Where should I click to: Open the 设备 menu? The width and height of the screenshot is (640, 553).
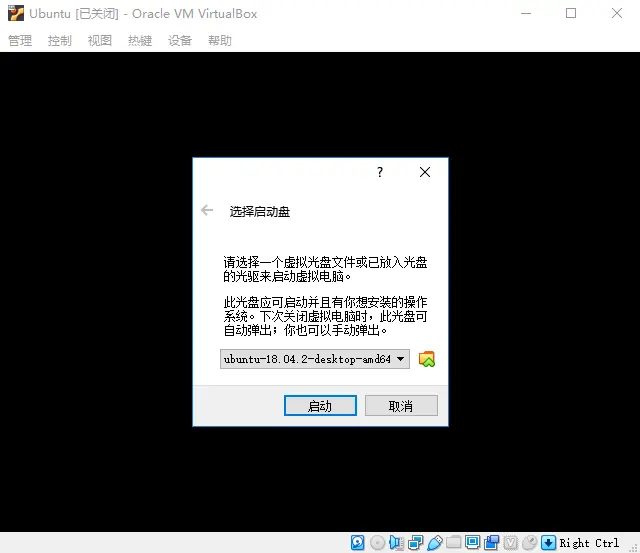pyautogui.click(x=180, y=40)
